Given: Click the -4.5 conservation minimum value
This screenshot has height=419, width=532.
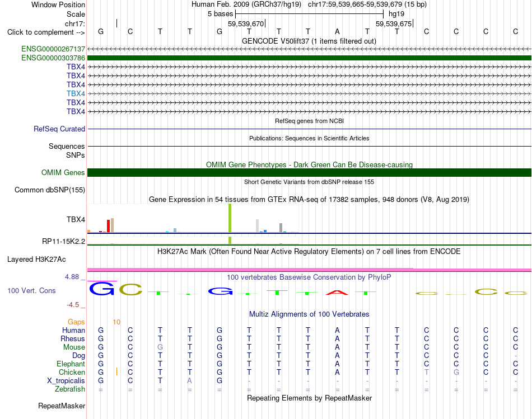Looking at the screenshot, I should pos(73,305).
